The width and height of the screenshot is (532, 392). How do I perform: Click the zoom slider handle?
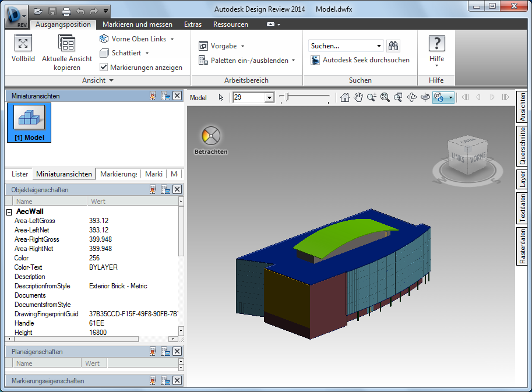click(x=287, y=97)
